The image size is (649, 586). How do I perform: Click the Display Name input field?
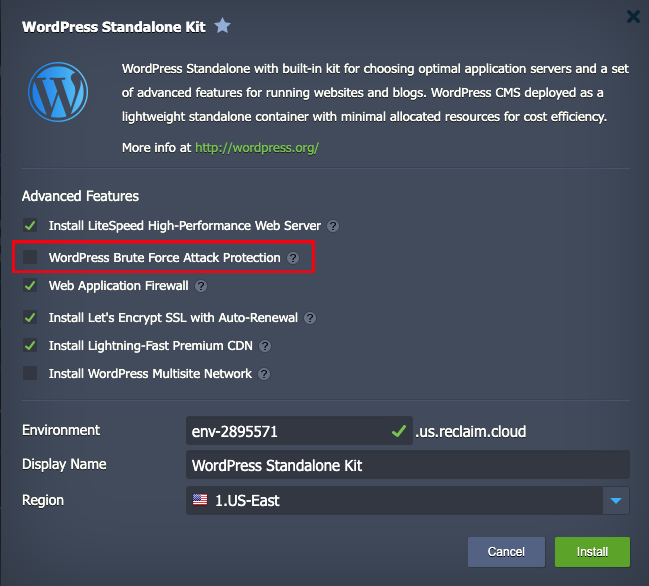tap(408, 465)
